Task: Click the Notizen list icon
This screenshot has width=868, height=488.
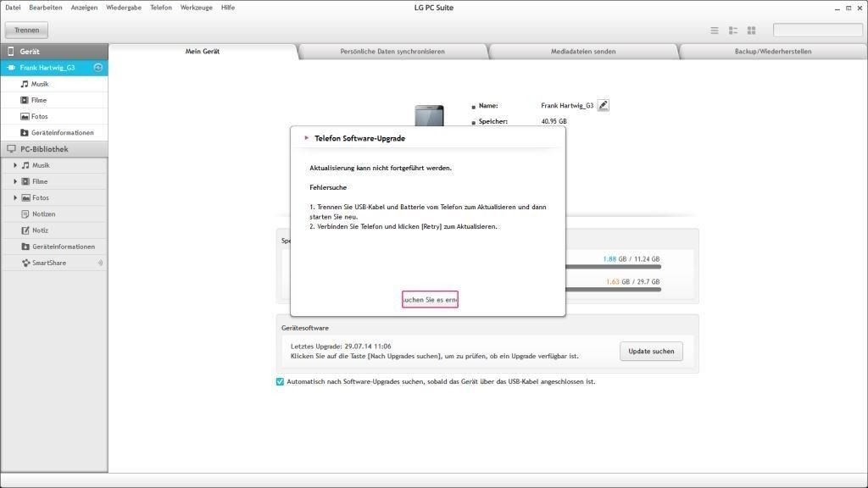Action: coord(25,214)
